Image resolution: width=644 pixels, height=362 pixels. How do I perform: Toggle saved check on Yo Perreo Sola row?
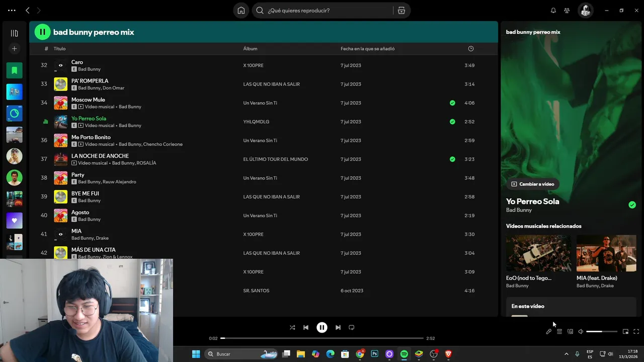pyautogui.click(x=452, y=122)
